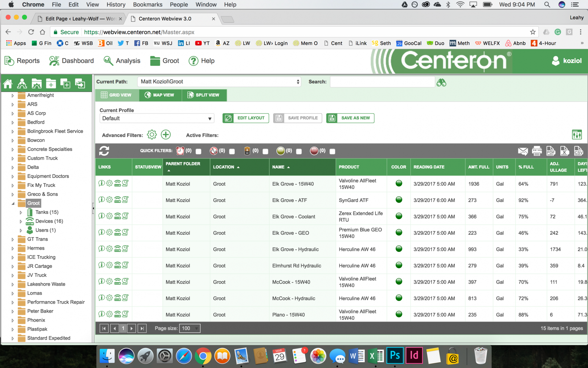Image resolution: width=588 pixels, height=368 pixels.
Task: Open Chrome's Bookmarks menu
Action: pos(148,4)
